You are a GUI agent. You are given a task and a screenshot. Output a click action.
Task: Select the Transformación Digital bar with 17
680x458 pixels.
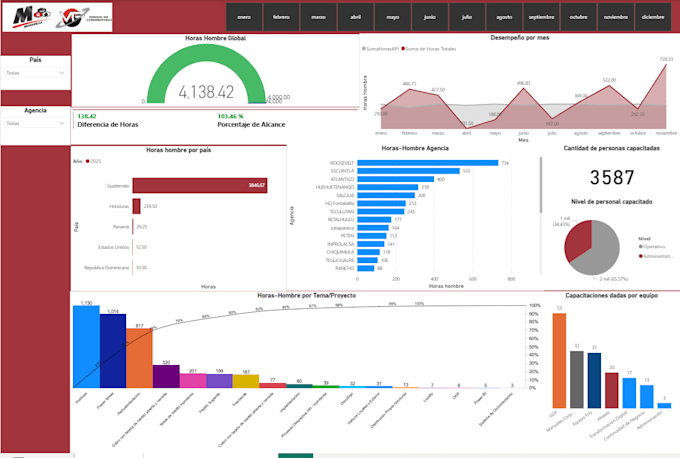click(629, 393)
